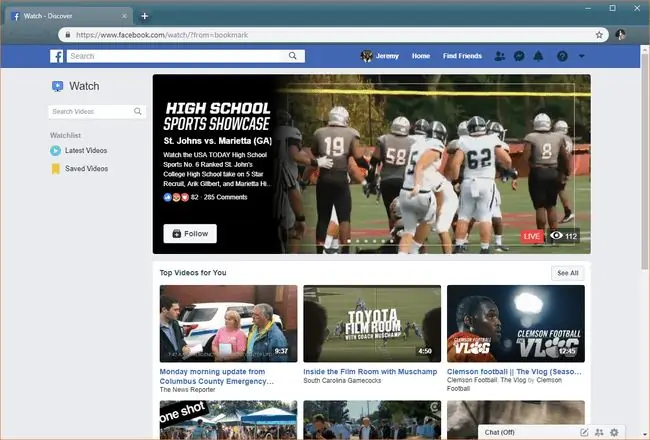Click the page vertical scrollbar
This screenshot has width=650, height=440.
tap(645, 162)
